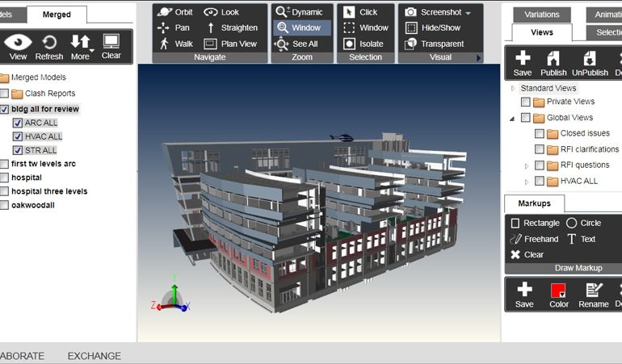Image resolution: width=622 pixels, height=364 pixels.
Task: Click the Refresh icon in Merged panel
Action: pyautogui.click(x=48, y=47)
